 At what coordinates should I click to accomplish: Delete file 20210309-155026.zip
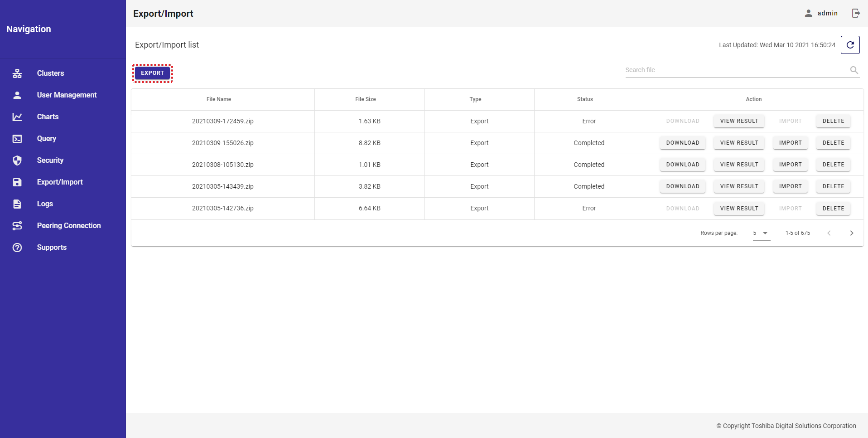833,143
